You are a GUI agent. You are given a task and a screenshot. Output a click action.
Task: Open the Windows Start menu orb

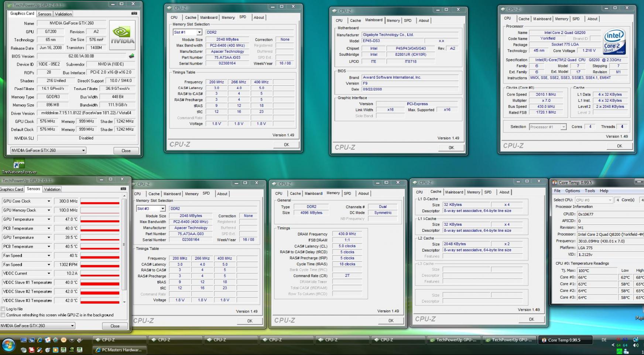click(8, 345)
